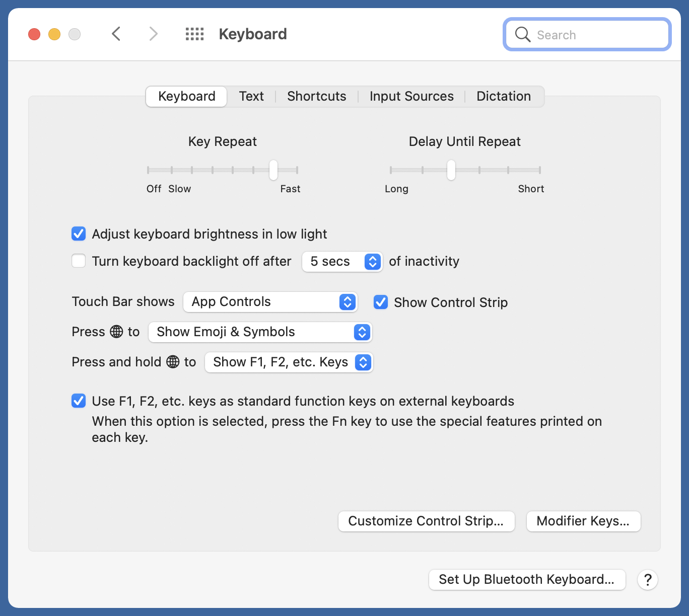Switch to the Input Sources tab
689x616 pixels.
point(411,96)
